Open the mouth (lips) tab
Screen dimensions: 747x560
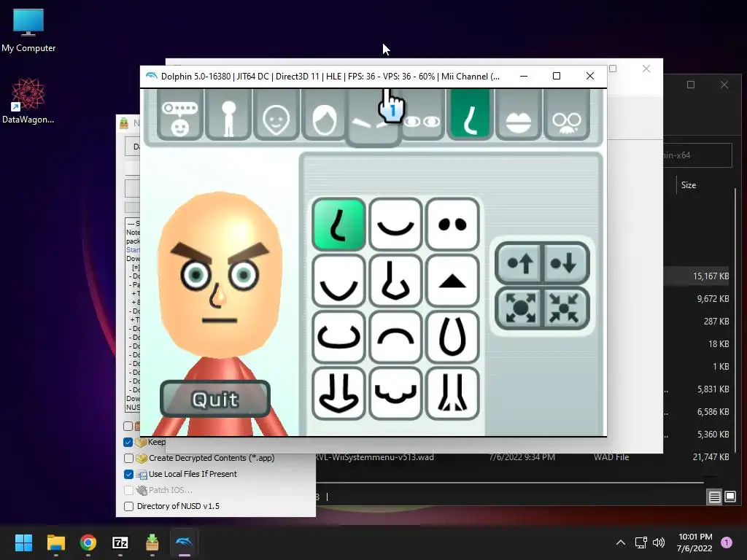[519, 116]
